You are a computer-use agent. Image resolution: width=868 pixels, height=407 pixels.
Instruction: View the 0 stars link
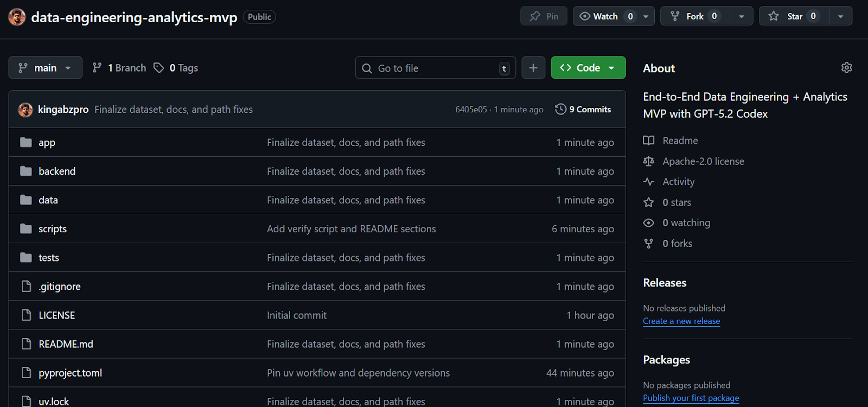pos(676,202)
